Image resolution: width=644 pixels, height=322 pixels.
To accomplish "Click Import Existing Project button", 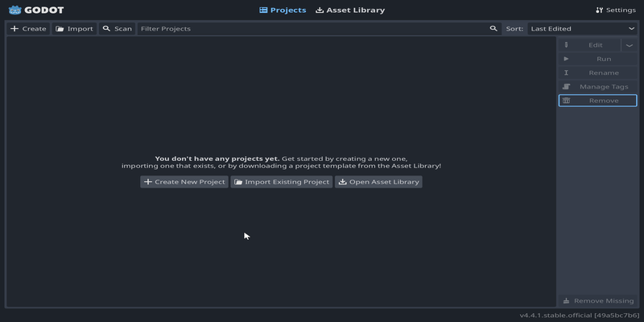I will pyautogui.click(x=281, y=182).
